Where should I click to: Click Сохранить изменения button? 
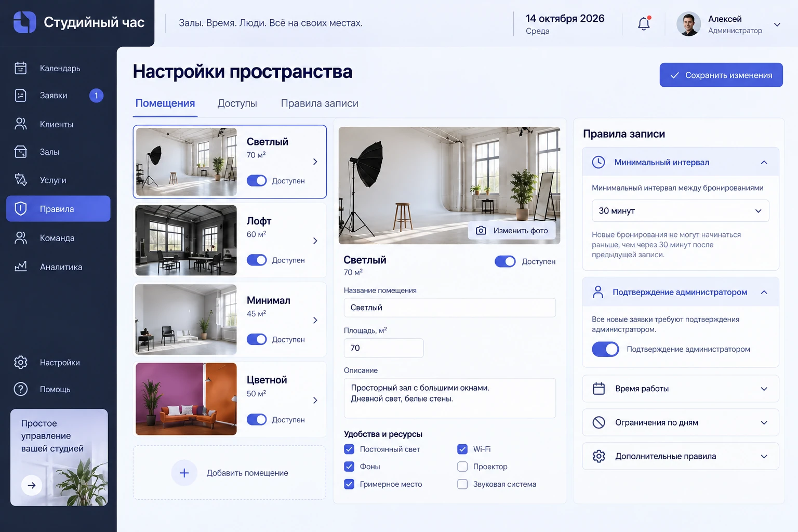point(721,75)
